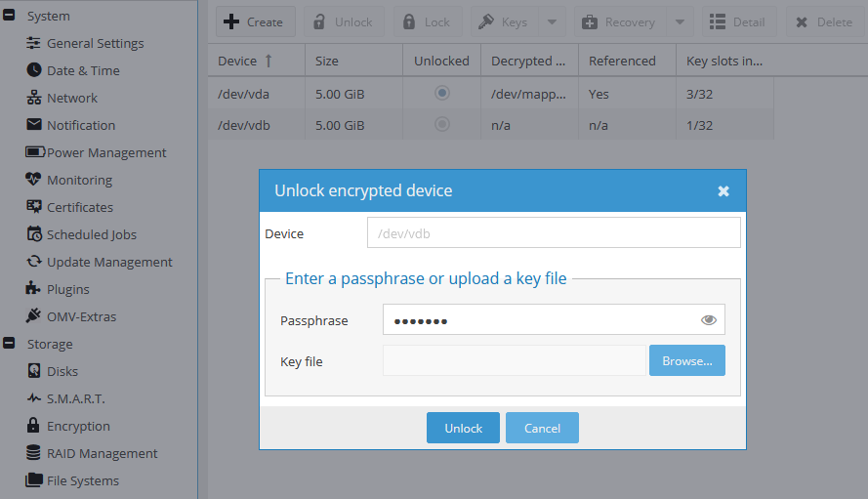Collapse the System tree section
This screenshot has height=499, width=868.
[9, 16]
